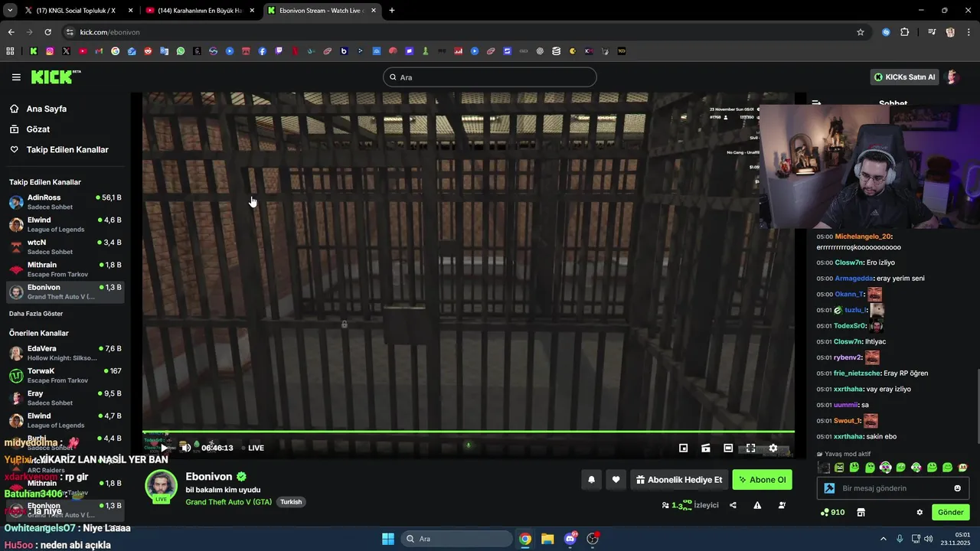The width and height of the screenshot is (980, 551).
Task: Open TorwaK recommended channel
Action: coord(65,376)
